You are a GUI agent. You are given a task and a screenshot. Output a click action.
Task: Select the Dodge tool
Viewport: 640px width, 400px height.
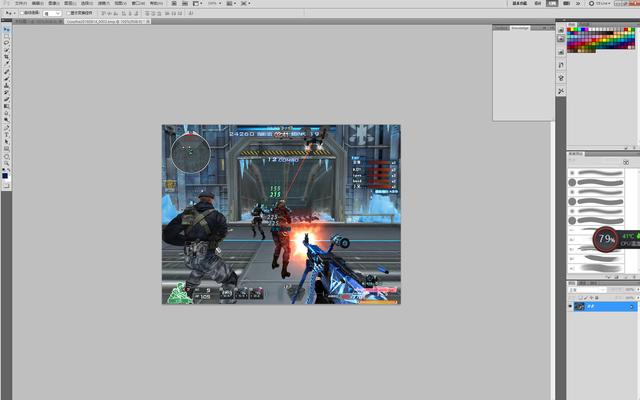[7, 120]
